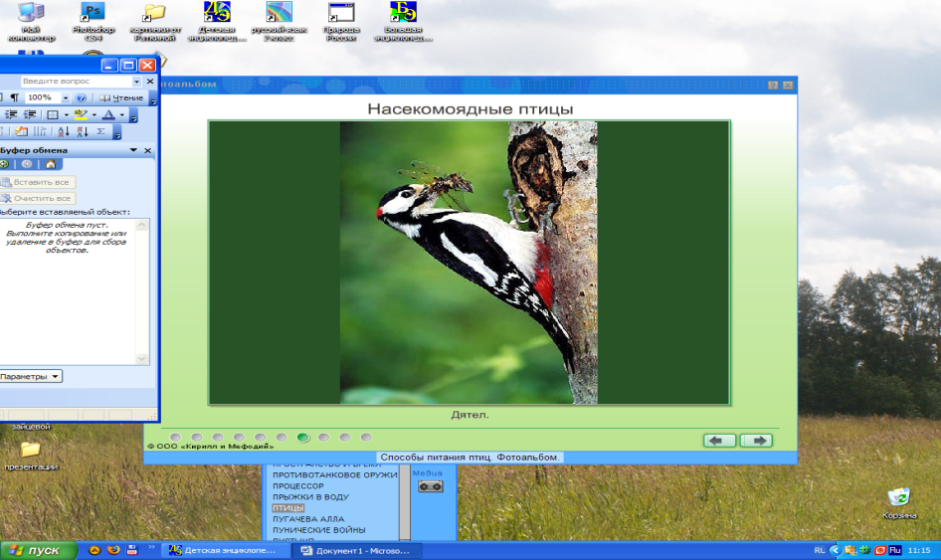Screen dimensions: 941x560
Task: Open Word help via blue question-mark icon
Action: click(81, 97)
